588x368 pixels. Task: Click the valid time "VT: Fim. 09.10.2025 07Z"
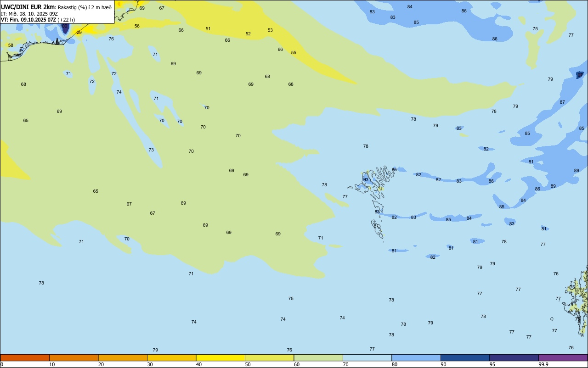[x=28, y=20]
